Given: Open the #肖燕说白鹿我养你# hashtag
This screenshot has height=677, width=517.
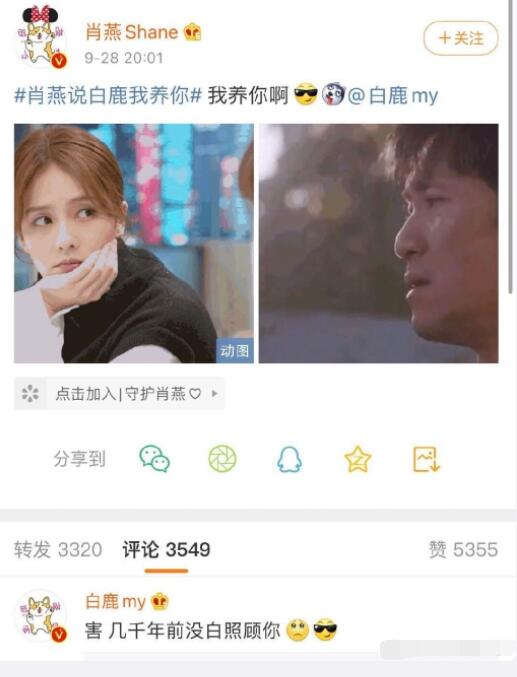Looking at the screenshot, I should (x=108, y=95).
